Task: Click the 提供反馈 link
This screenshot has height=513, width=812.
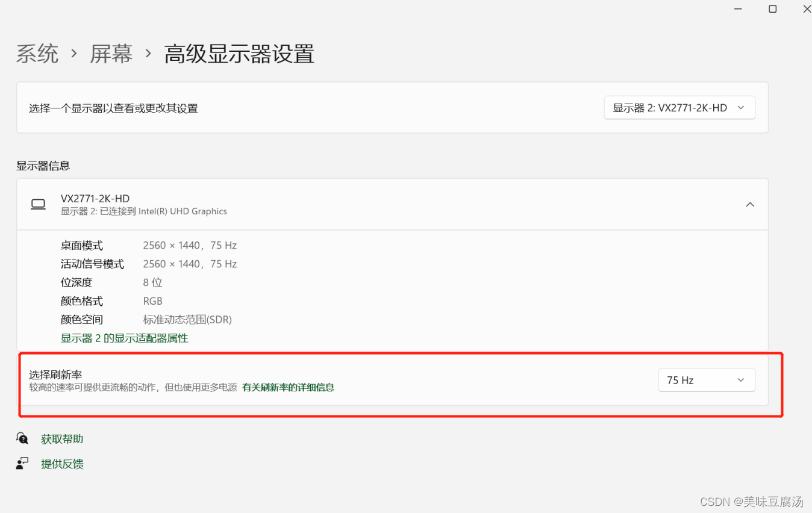Action: [x=62, y=464]
